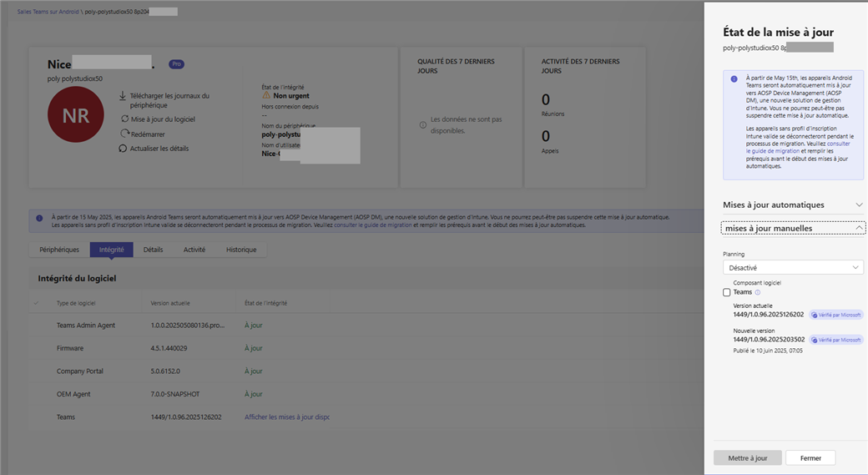Viewport: 868px width, 475px height.
Task: Click the software update refresh icon
Action: (x=125, y=119)
